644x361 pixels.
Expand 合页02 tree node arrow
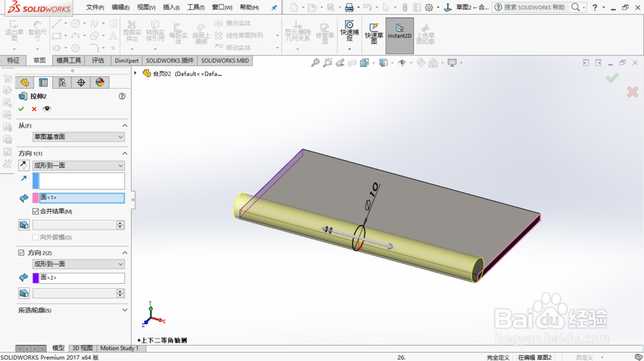coord(135,73)
